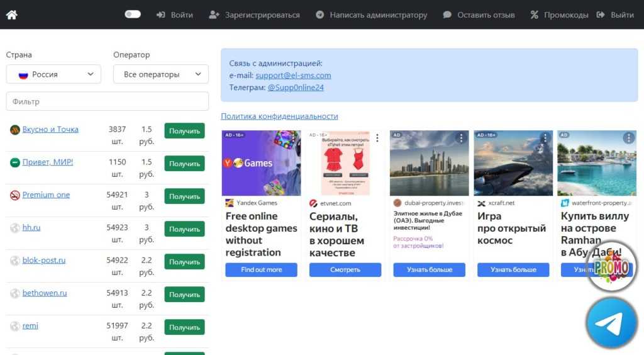Select Промокоды in the top menu
Viewport: 644px width, 355px height.
(x=559, y=14)
